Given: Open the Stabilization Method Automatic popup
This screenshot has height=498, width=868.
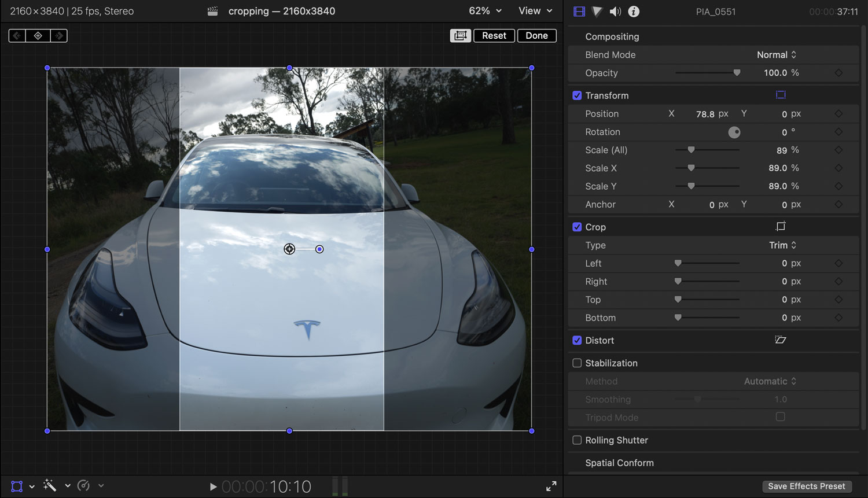Looking at the screenshot, I should click(x=770, y=381).
